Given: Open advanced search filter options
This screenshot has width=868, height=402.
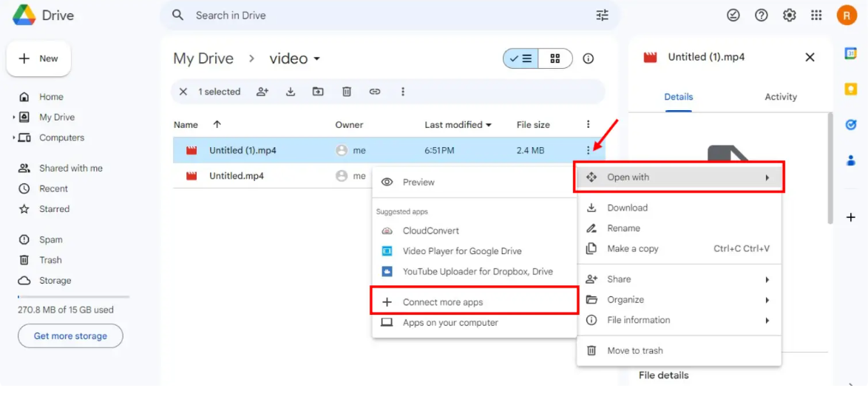Looking at the screenshot, I should pyautogui.click(x=603, y=15).
